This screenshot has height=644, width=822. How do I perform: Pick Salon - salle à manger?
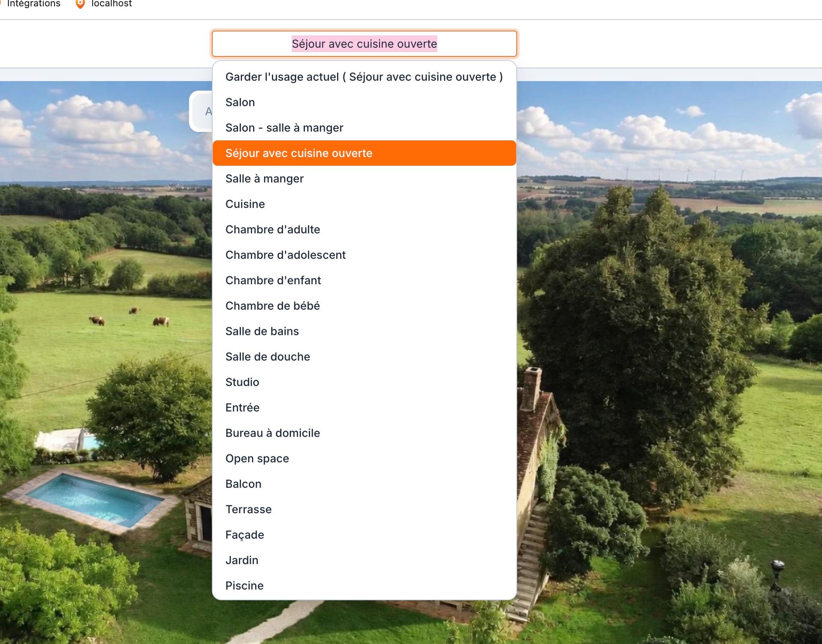point(364,128)
